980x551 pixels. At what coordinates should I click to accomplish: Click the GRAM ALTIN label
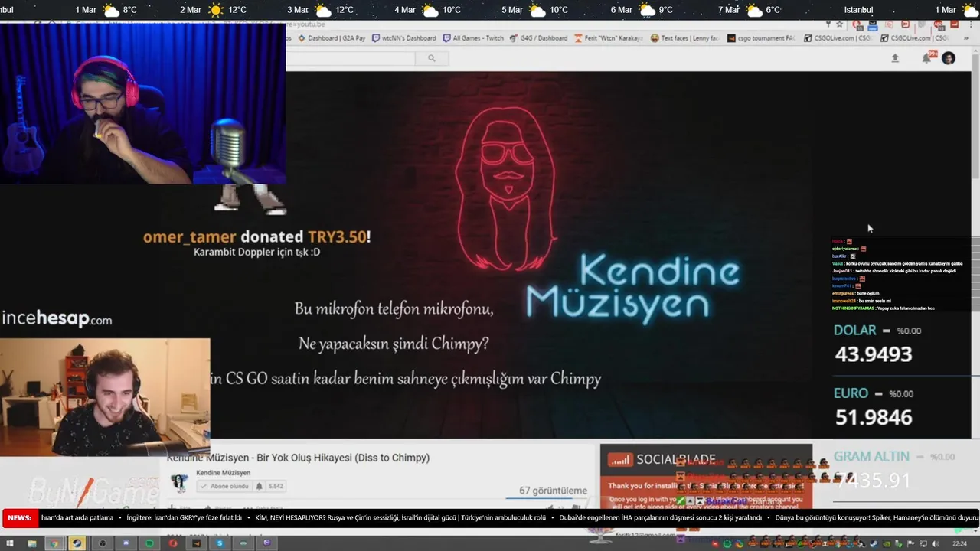pos(871,456)
